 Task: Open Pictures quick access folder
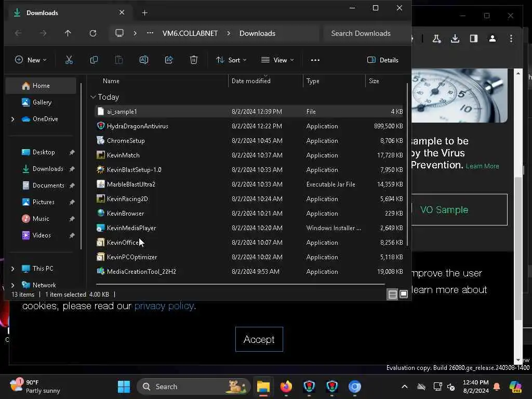point(41,202)
